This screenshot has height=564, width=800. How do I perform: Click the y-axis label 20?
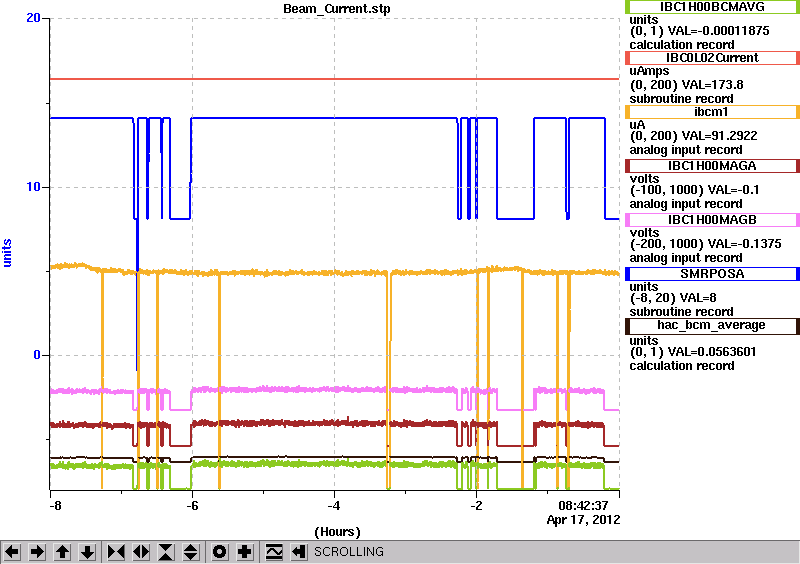[x=33, y=18]
